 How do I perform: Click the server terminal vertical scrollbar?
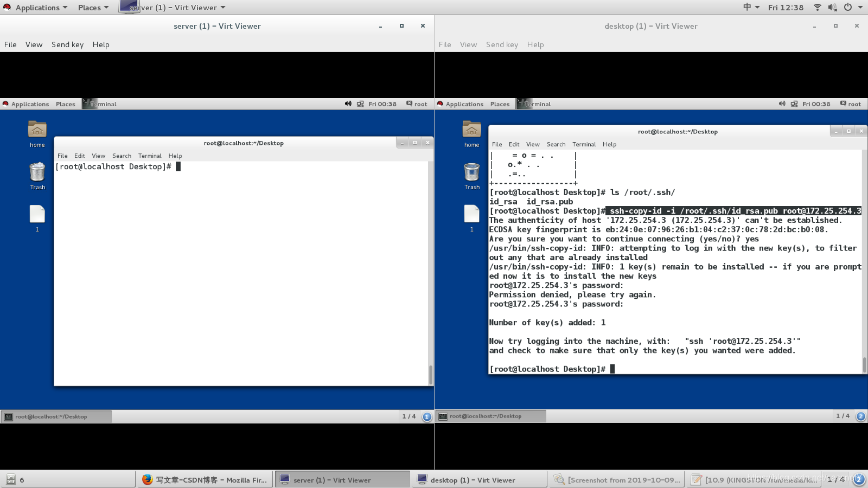[x=431, y=374]
